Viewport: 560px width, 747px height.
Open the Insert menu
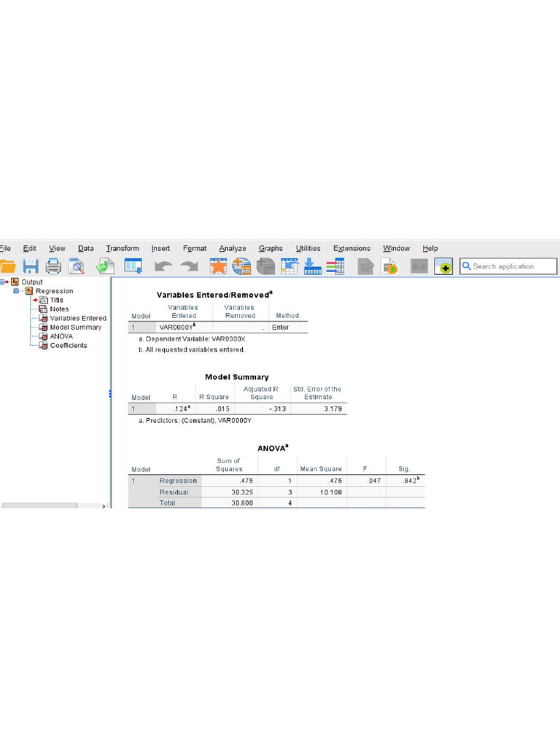click(160, 248)
